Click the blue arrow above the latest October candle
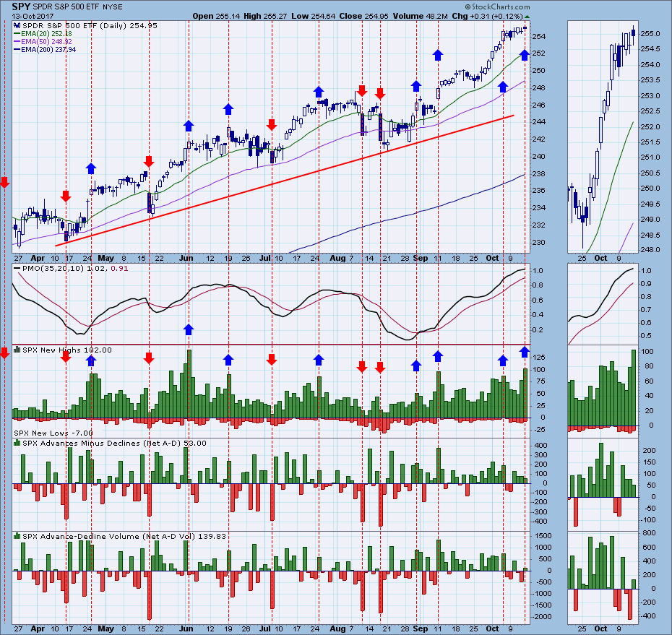Screen dimensions: 672x635 click(524, 54)
